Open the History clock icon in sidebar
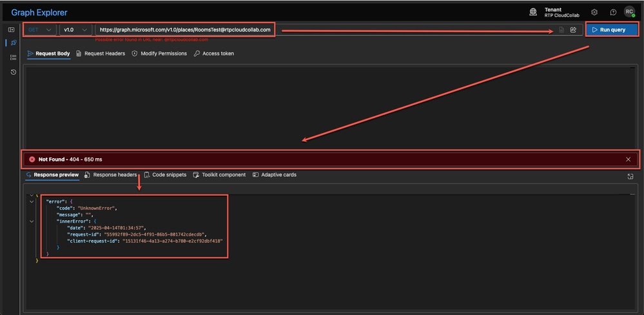644x315 pixels. (14, 72)
